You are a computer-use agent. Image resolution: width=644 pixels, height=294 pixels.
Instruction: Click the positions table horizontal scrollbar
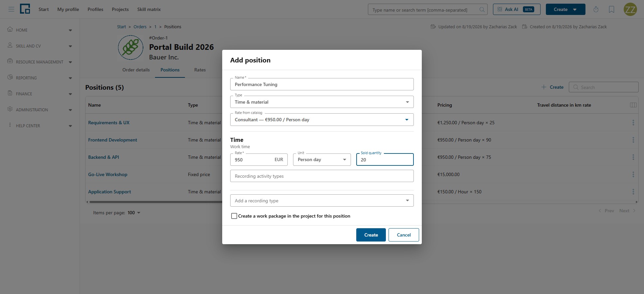156,202
